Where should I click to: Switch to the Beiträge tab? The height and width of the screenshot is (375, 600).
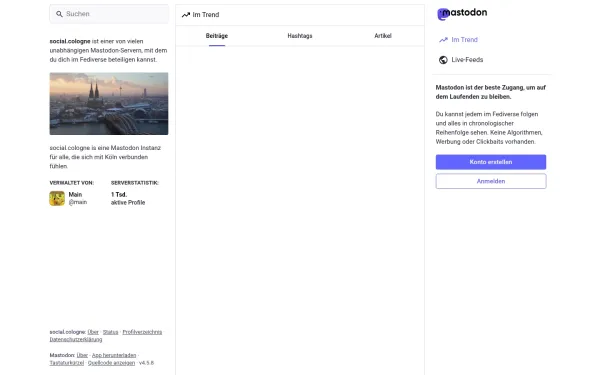217,36
